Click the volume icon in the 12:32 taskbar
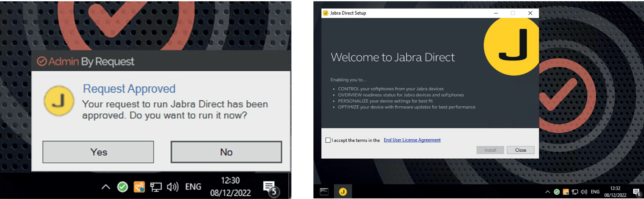 [x=584, y=192]
